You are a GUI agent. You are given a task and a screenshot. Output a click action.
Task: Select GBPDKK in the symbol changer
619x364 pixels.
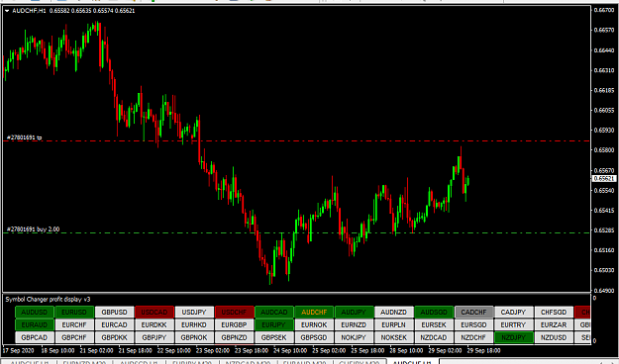tap(115, 337)
